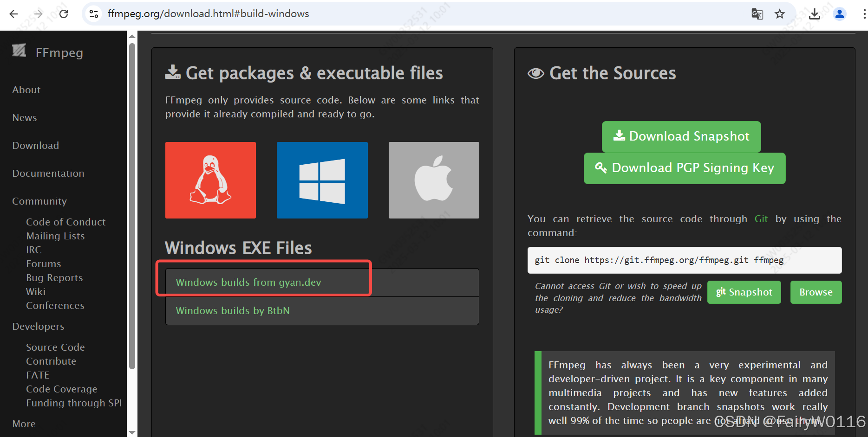Image resolution: width=868 pixels, height=437 pixels.
Task: Click the sidebar vertical scrollbar thumb
Action: 132,206
